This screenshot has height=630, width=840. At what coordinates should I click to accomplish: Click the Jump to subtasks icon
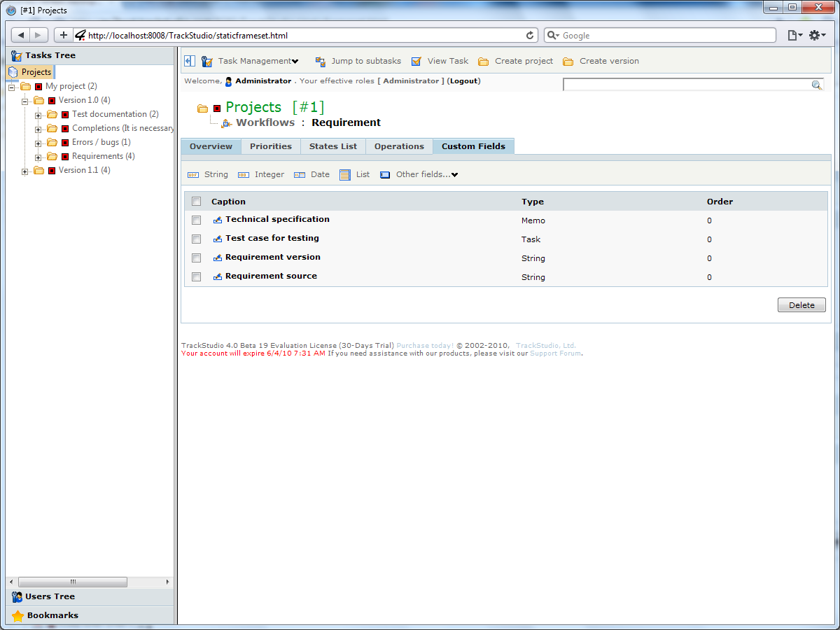[321, 62]
